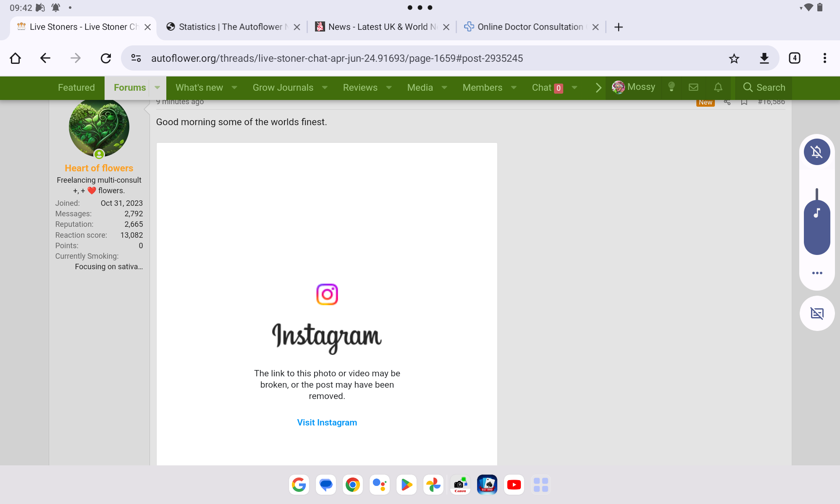The height and width of the screenshot is (504, 840).
Task: Open Media section
Action: pyautogui.click(x=420, y=87)
